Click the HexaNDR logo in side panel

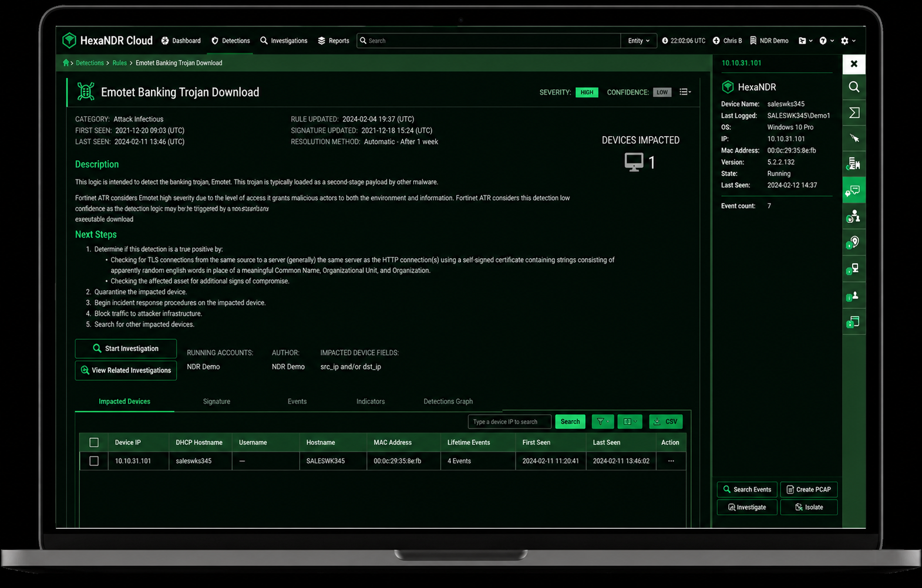749,87
